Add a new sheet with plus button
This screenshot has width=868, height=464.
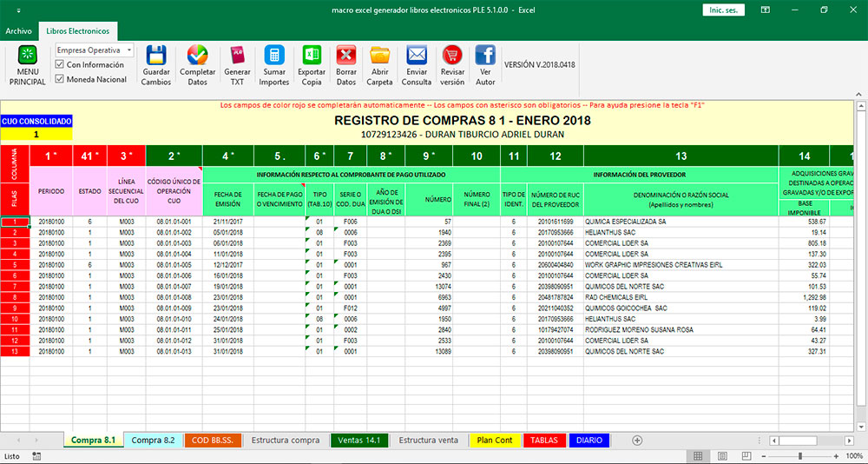click(x=637, y=441)
